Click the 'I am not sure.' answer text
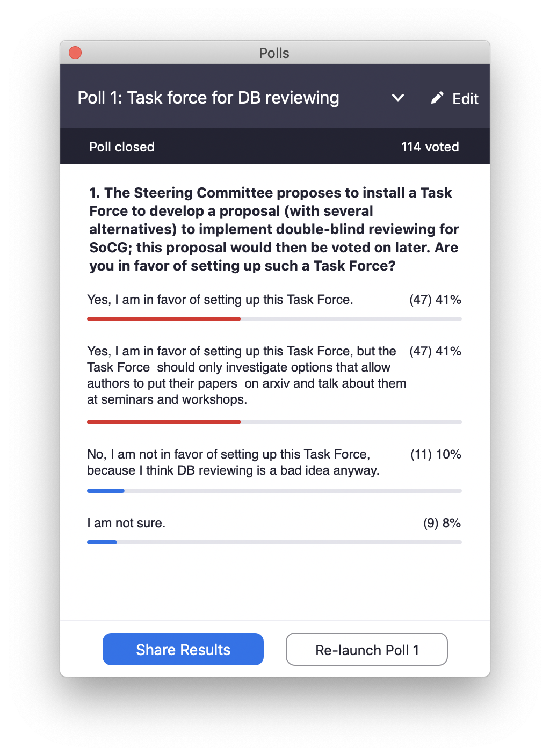The width and height of the screenshot is (550, 756). pyautogui.click(x=126, y=523)
